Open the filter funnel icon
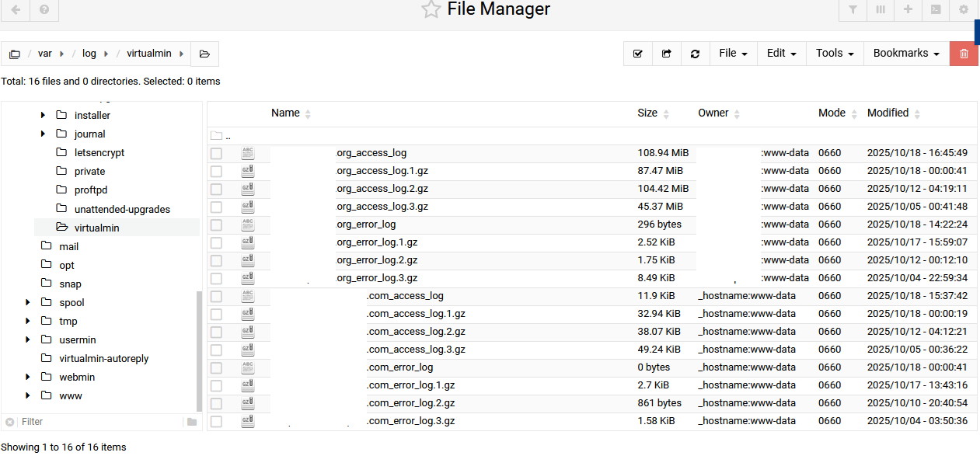The height and width of the screenshot is (456, 980). [853, 10]
